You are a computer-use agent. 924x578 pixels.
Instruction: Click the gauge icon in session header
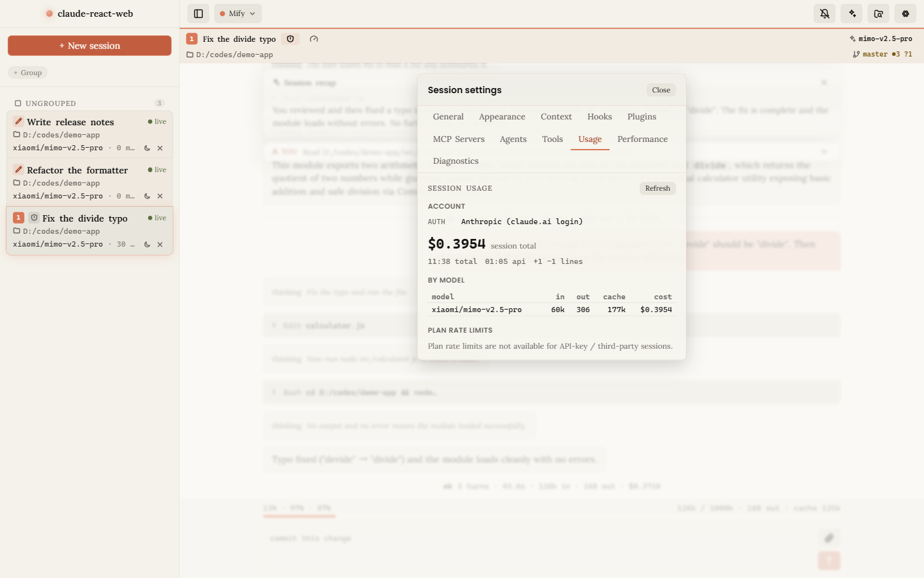314,39
